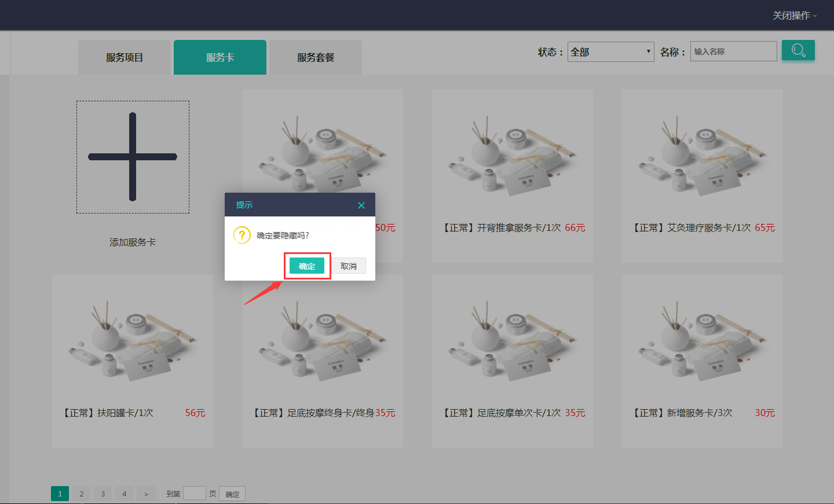Open the 关闭操作 dropdown menu

coord(795,16)
